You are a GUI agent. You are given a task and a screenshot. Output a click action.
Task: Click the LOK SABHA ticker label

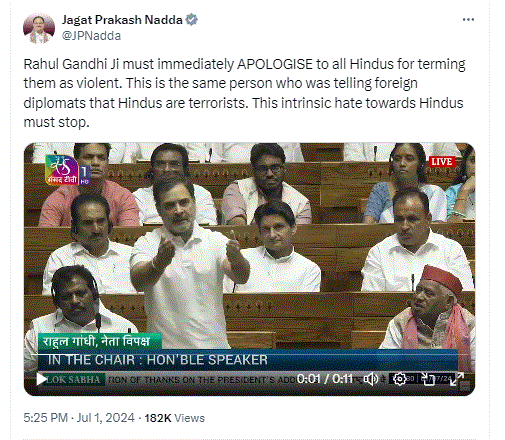point(73,379)
